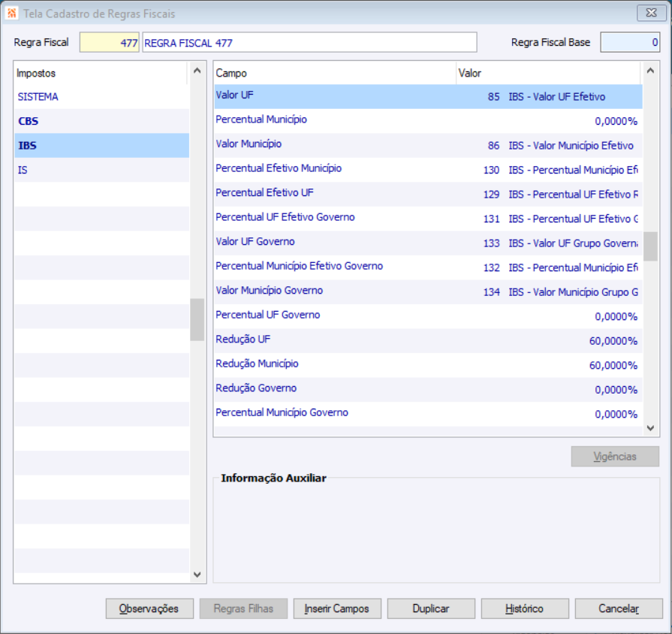Select the Redução UF row
672x634 pixels.
(428, 341)
